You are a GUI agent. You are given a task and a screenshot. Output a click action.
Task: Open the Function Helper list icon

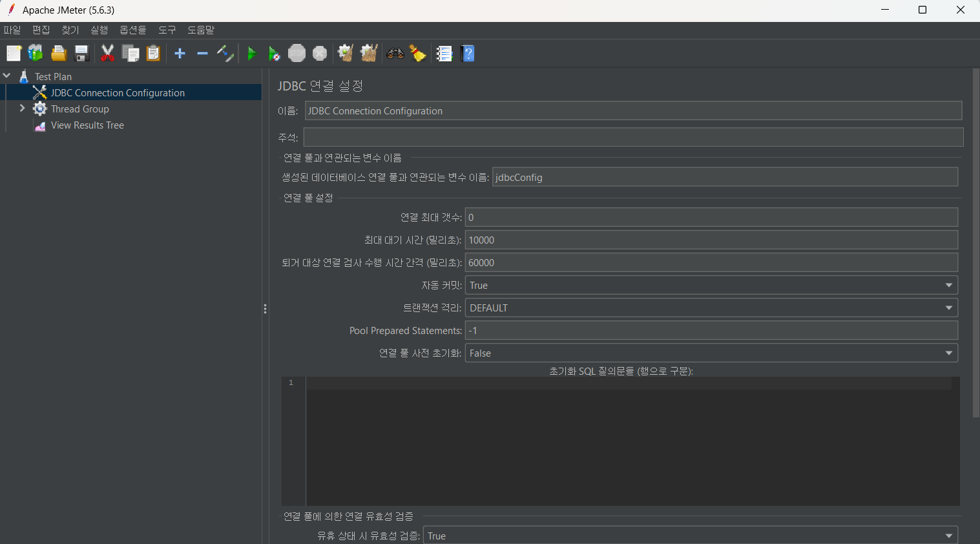[x=444, y=54]
